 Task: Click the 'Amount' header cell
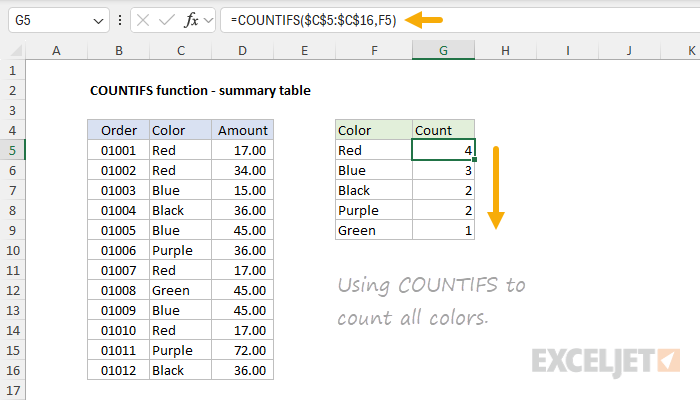click(242, 130)
